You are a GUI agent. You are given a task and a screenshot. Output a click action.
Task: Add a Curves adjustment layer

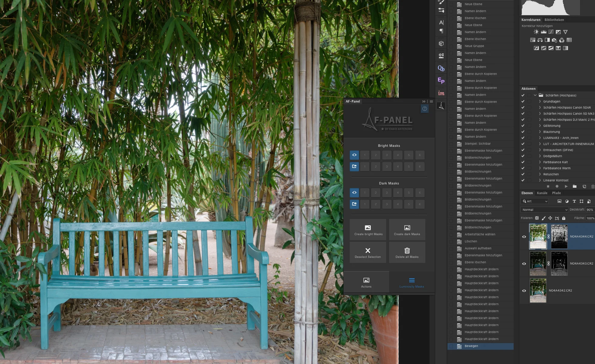(551, 32)
